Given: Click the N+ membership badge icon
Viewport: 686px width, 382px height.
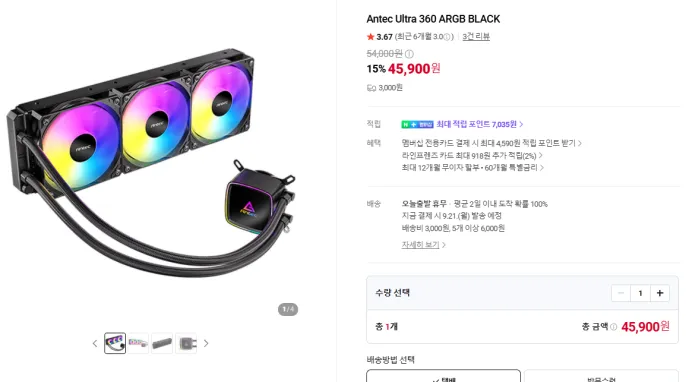Looking at the screenshot, I should 417,124.
